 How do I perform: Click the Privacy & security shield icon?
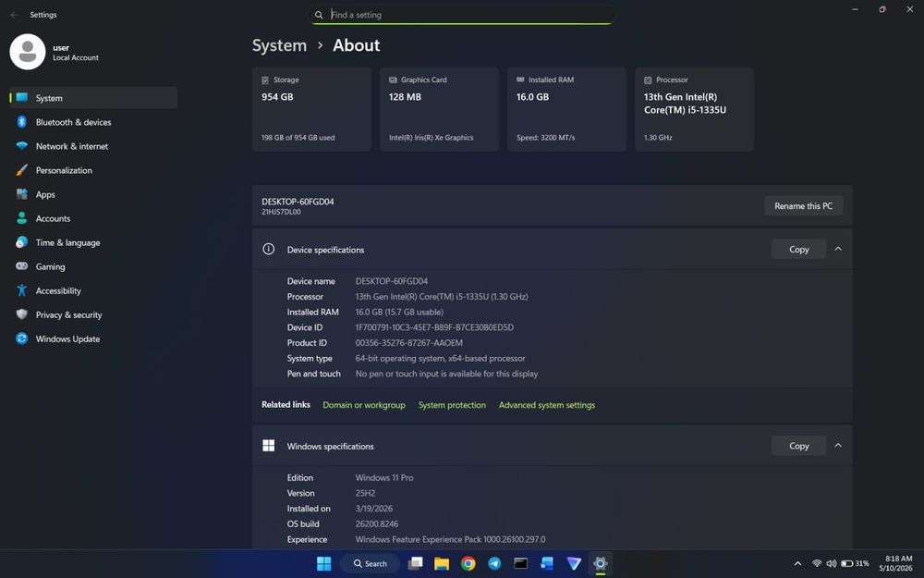pyautogui.click(x=22, y=314)
